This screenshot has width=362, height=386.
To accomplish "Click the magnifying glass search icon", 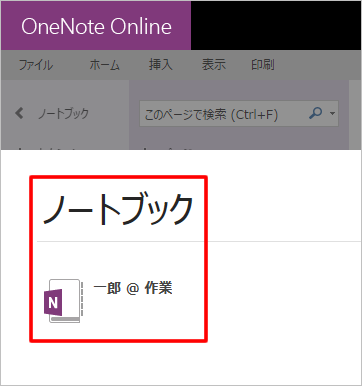I will click(x=315, y=113).
